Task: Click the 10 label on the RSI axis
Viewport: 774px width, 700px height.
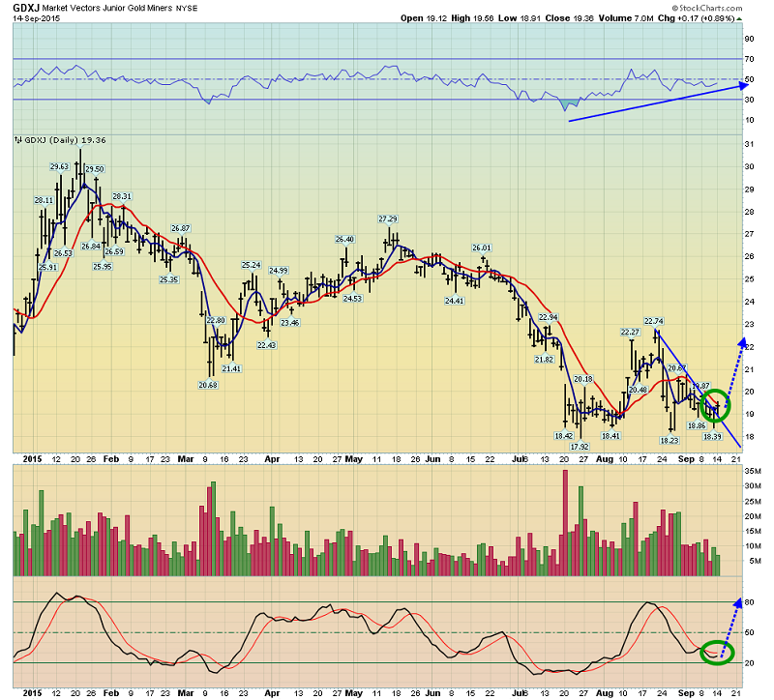Action: point(749,120)
